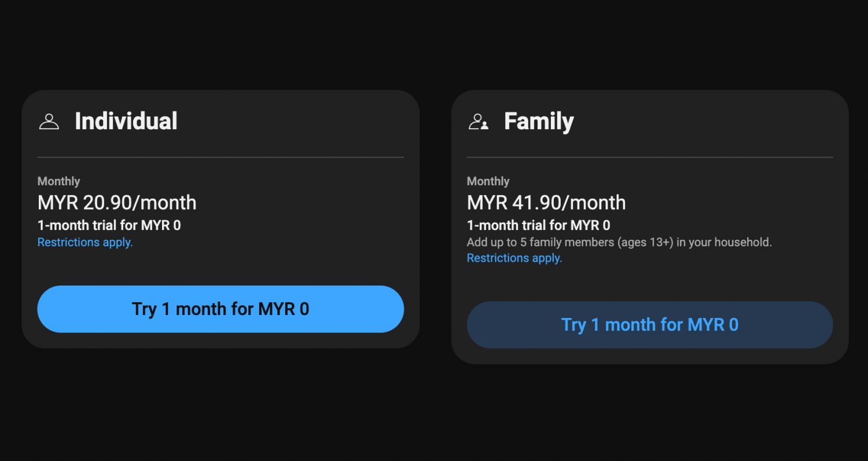Open Restrictions apply link under Family plan
This screenshot has width=868, height=461.
[x=514, y=258]
